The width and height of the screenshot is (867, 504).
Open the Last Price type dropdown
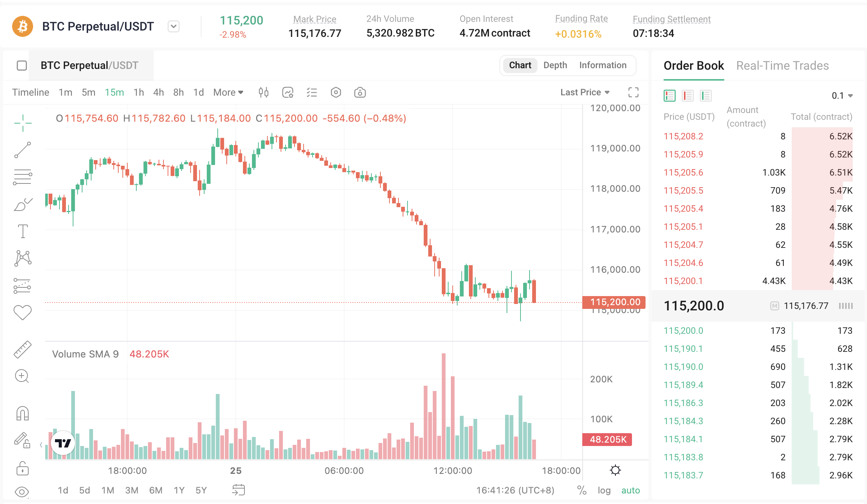(585, 92)
